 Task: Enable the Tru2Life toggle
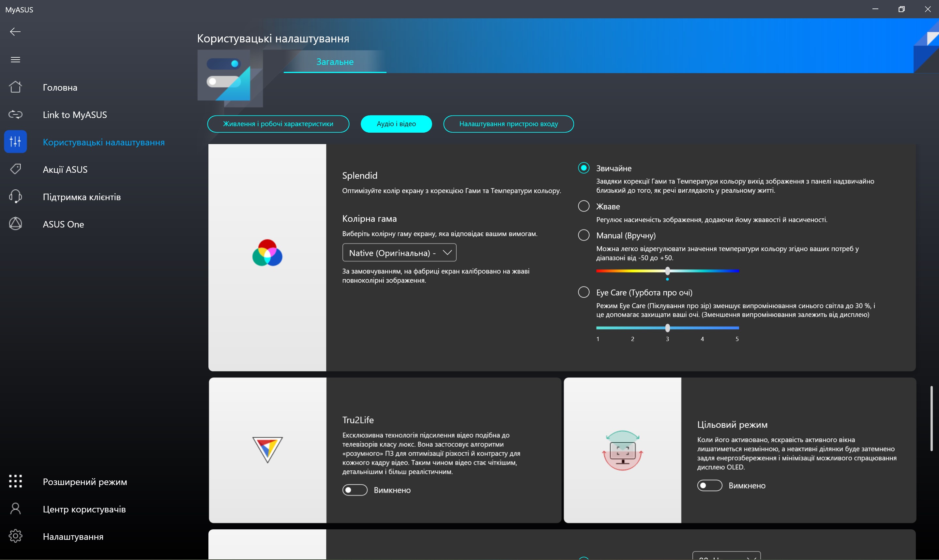click(355, 490)
